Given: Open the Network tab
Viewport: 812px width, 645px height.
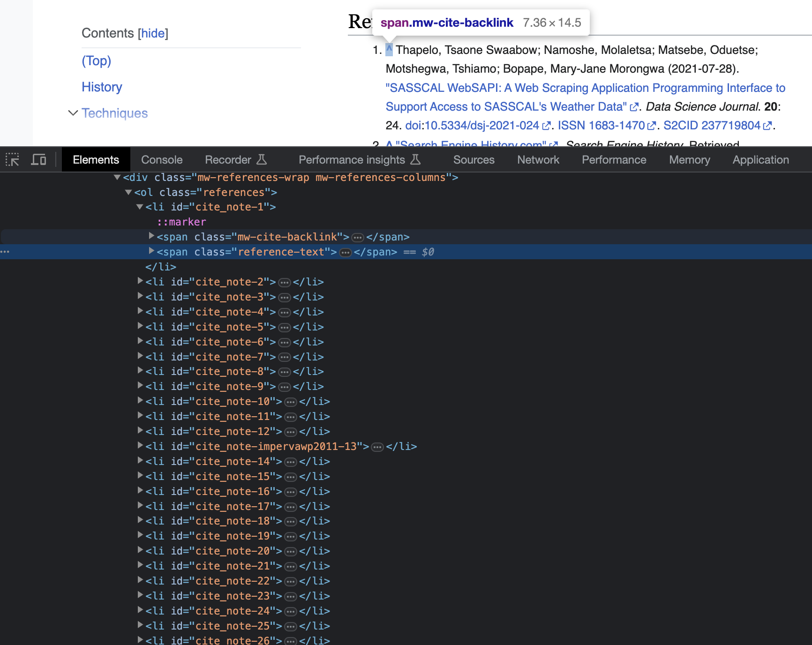Looking at the screenshot, I should (538, 160).
